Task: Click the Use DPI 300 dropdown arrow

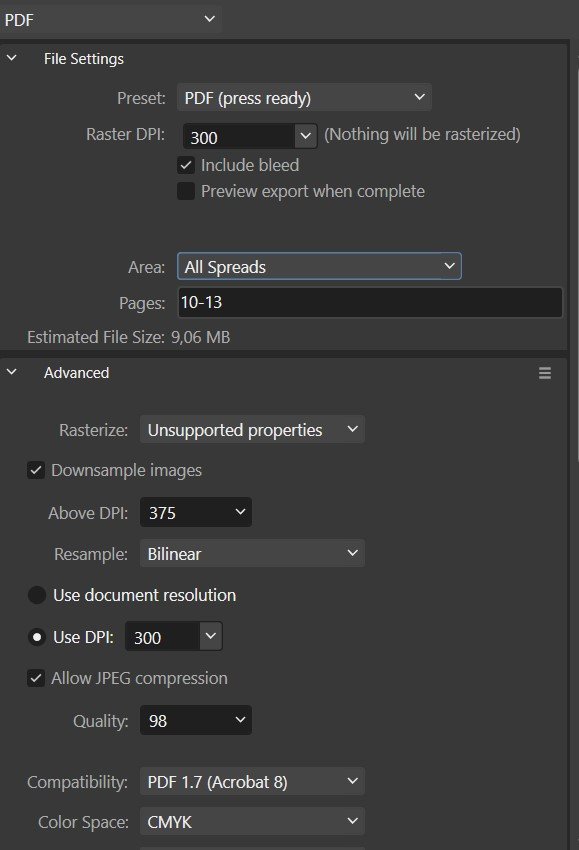Action: [x=211, y=636]
